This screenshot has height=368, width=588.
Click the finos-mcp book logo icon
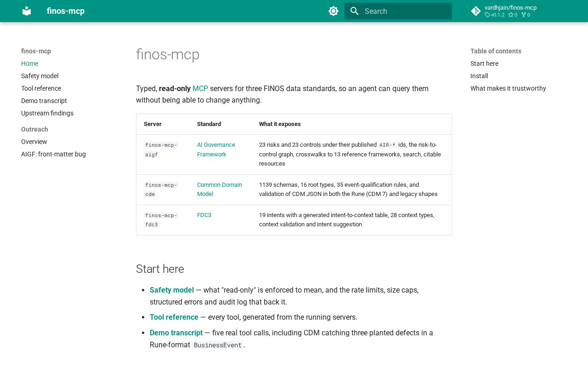[x=27, y=11]
